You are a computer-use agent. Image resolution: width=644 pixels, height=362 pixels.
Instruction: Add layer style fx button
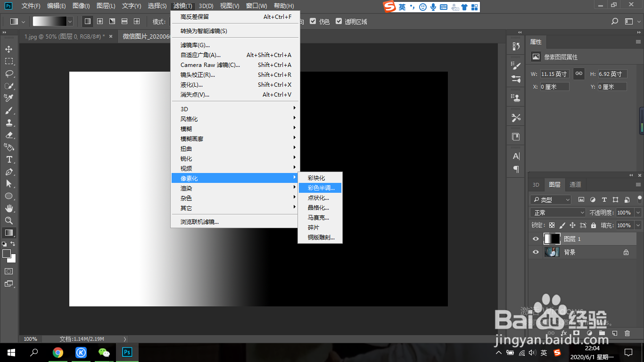563,333
